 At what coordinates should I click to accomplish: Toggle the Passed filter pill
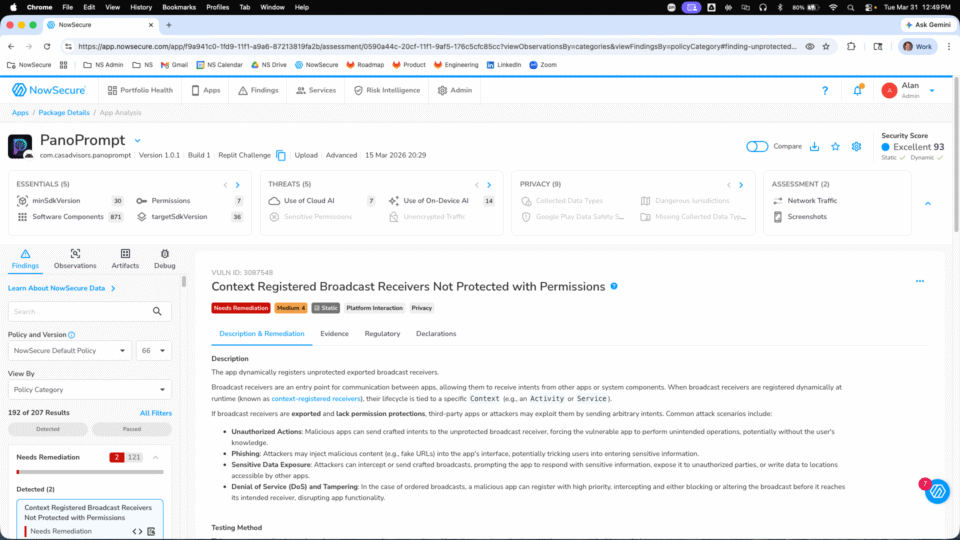click(x=132, y=429)
